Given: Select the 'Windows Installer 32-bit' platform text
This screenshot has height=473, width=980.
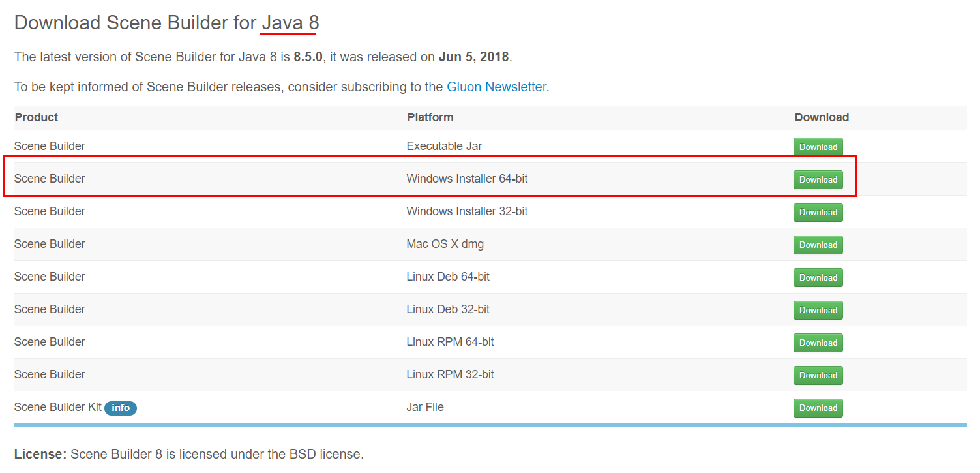Looking at the screenshot, I should [x=467, y=211].
